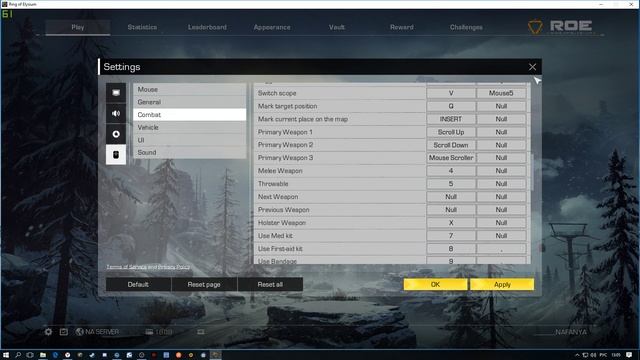
Task: Open the network icon in system tray
Action: (585, 355)
